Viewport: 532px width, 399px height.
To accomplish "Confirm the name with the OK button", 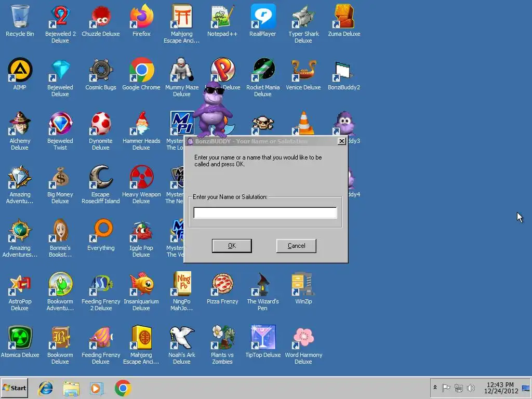I will pos(232,246).
